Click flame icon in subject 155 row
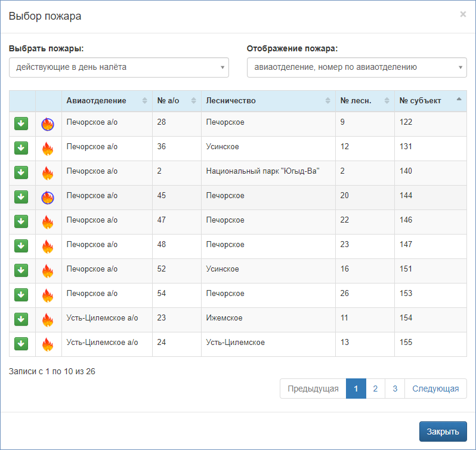This screenshot has width=476, height=450. click(x=48, y=344)
